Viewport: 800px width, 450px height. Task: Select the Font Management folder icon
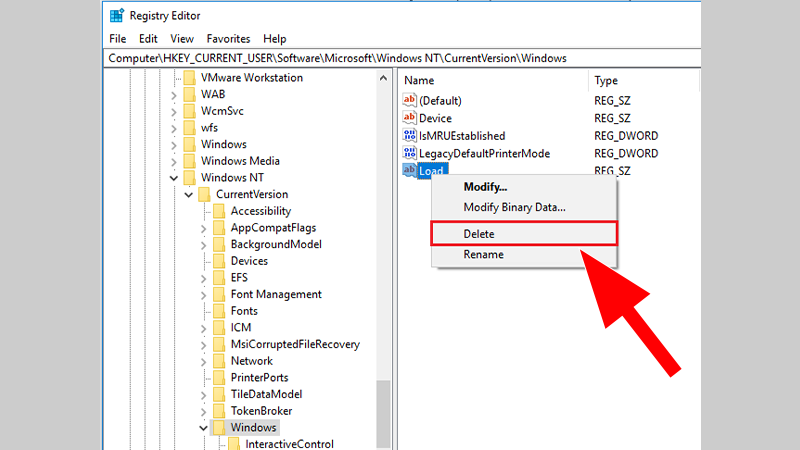[219, 294]
